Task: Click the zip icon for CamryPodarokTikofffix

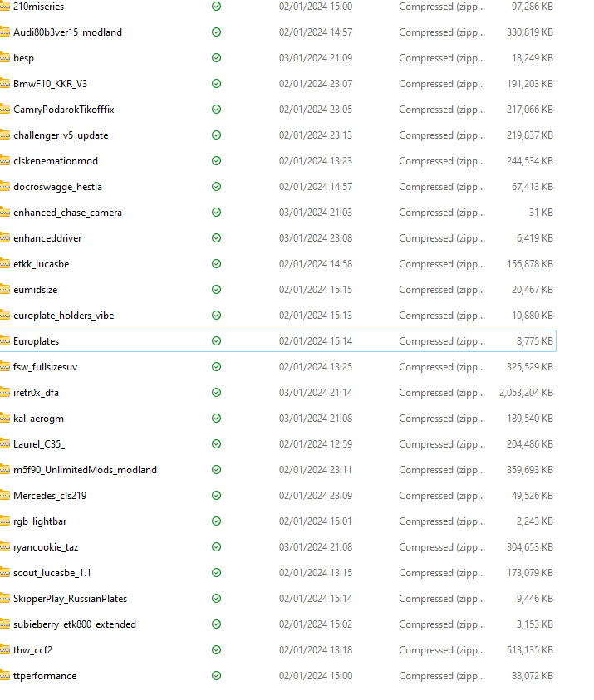Action: (x=4, y=110)
